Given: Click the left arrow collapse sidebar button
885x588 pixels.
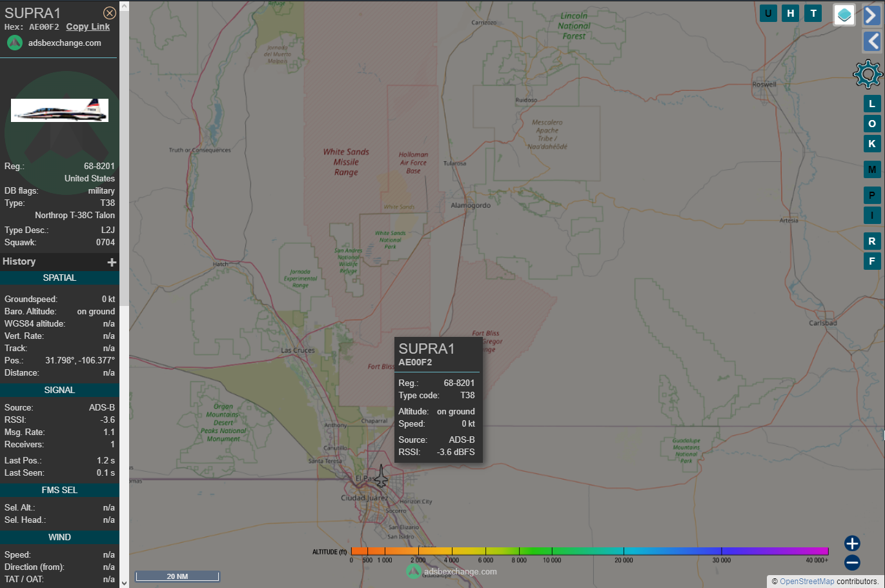Looking at the screenshot, I should [x=872, y=41].
